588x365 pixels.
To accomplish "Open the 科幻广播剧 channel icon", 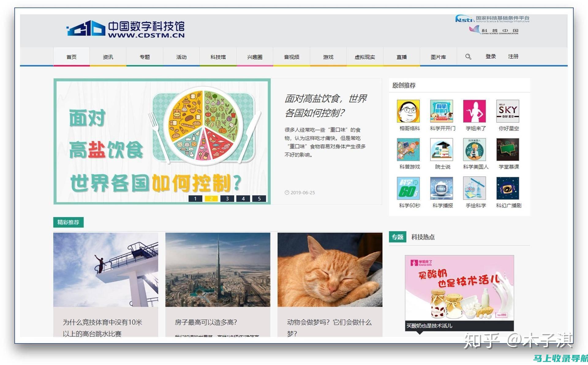I will [x=507, y=188].
